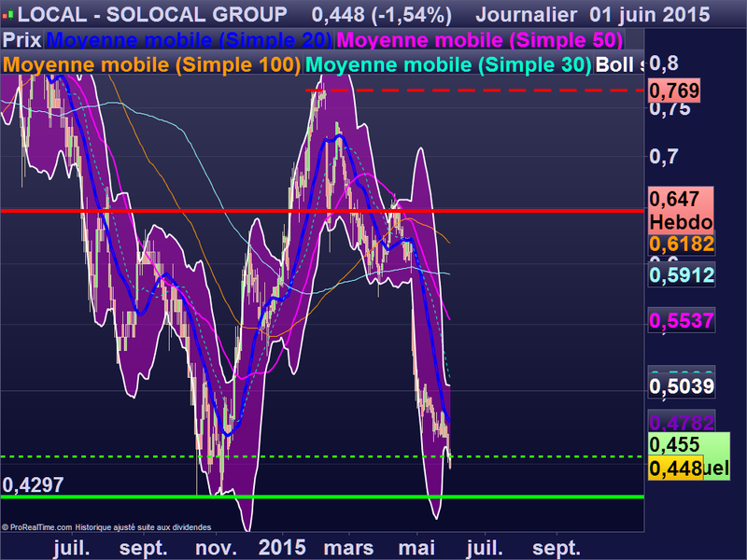Select Moyenne mobile (Simple 50) label
Image resolution: width=747 pixels, height=560 pixels.
[480, 40]
